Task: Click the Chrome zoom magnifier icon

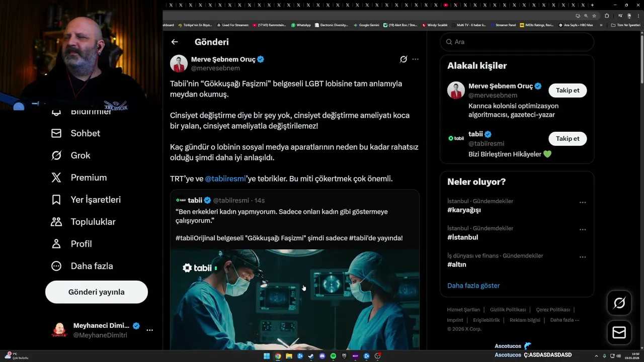Action: [x=586, y=16]
